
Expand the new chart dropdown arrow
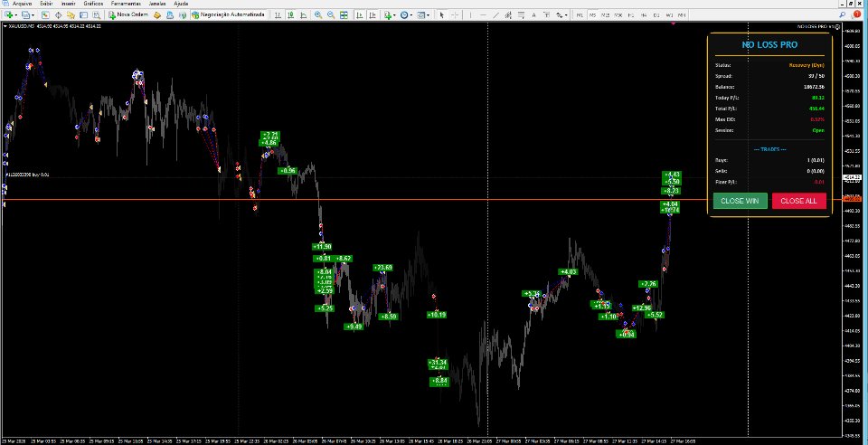pos(16,15)
